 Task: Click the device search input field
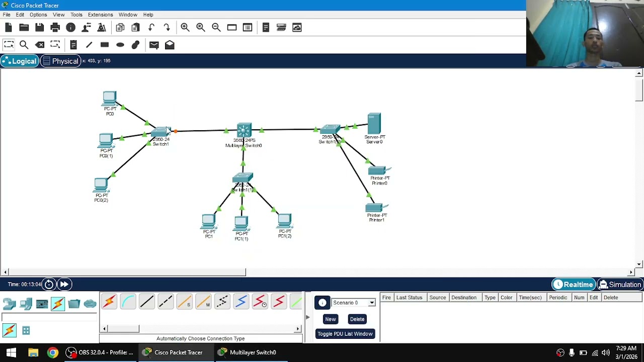(49, 317)
